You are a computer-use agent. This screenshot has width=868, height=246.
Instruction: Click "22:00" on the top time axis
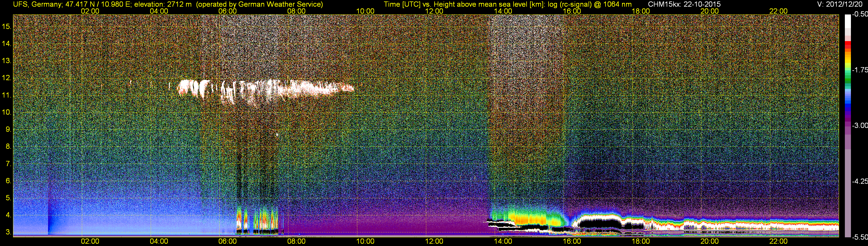[778, 11]
